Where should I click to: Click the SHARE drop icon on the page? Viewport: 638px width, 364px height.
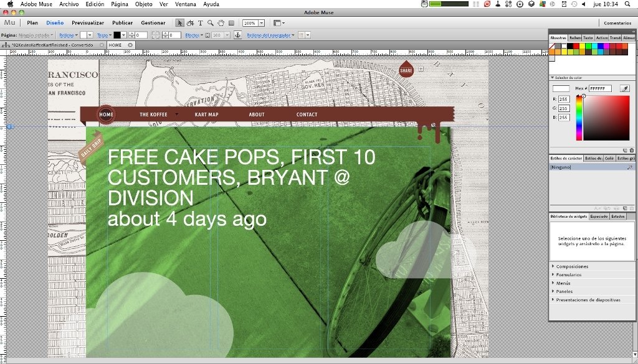click(406, 68)
